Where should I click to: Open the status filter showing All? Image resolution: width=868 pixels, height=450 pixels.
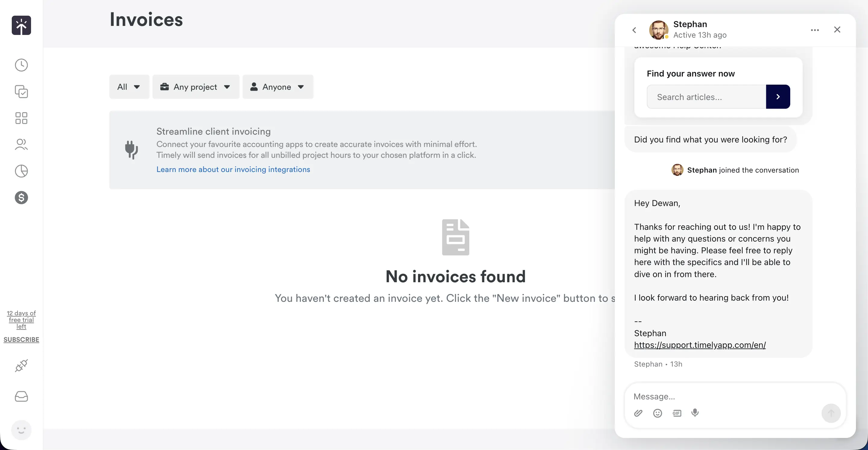pos(129,86)
